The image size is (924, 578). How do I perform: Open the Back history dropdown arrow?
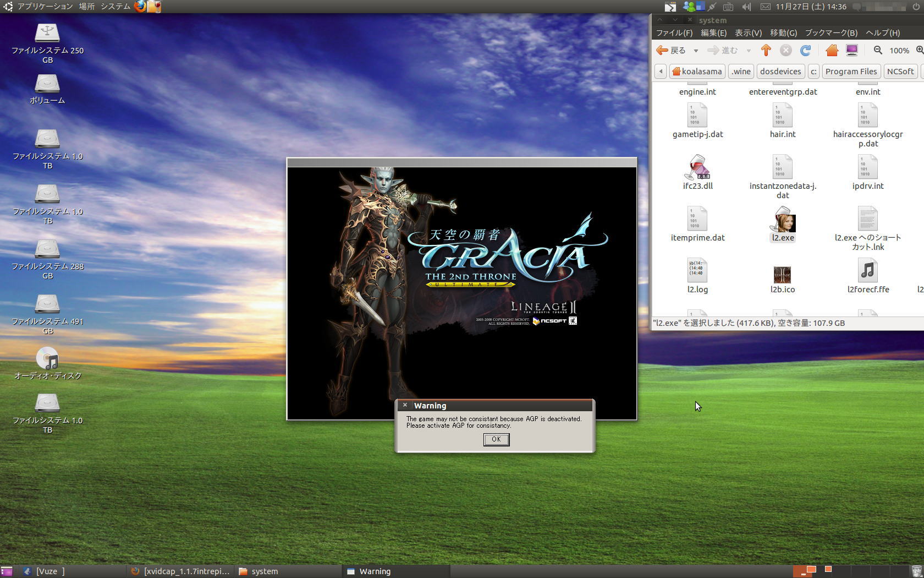tap(696, 51)
